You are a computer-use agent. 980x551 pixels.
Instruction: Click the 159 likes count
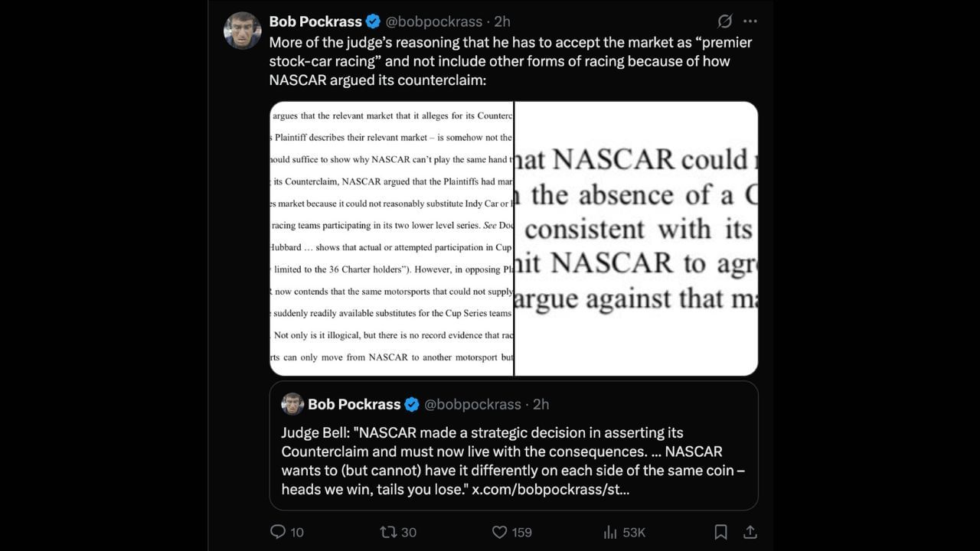pyautogui.click(x=521, y=531)
